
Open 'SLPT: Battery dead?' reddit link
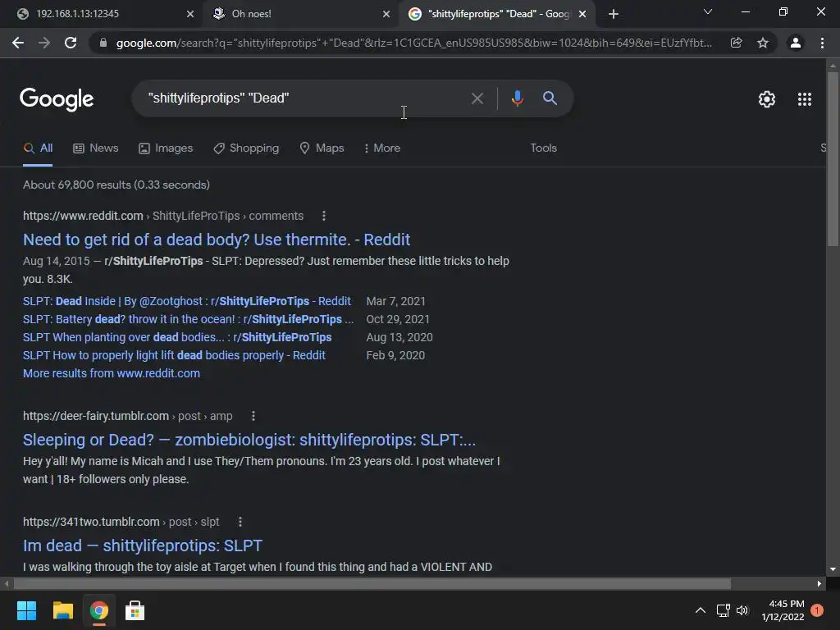(x=188, y=319)
